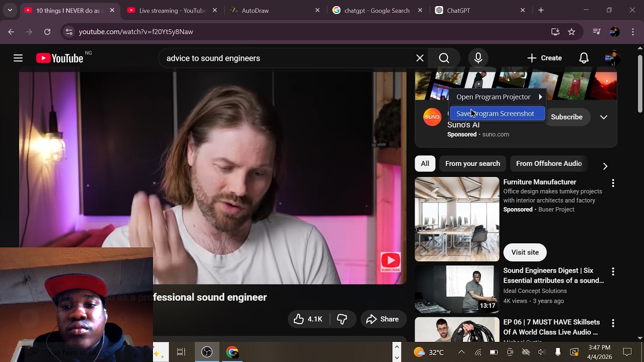Open Sound Engineers Digest video title

coord(553,276)
